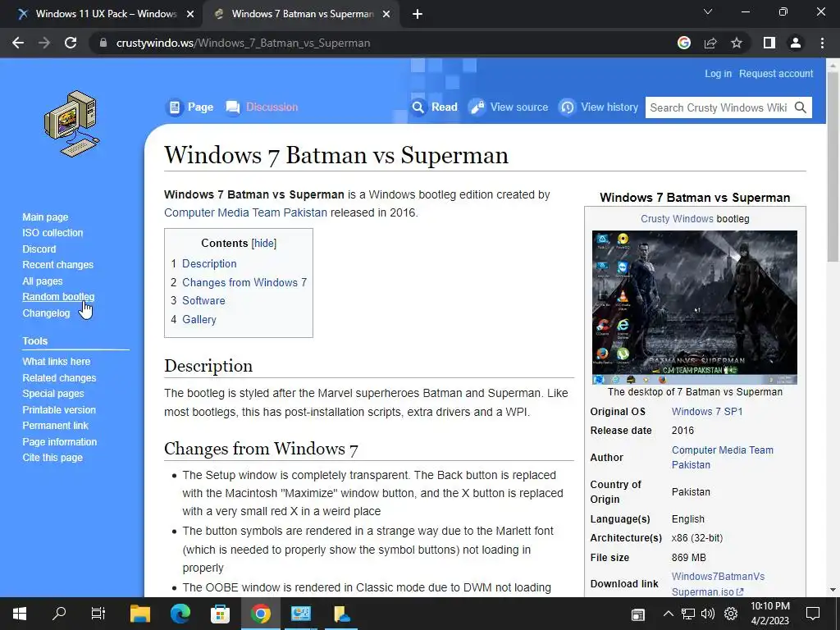
Task: Open the Discord sidebar link
Action: coord(39,249)
